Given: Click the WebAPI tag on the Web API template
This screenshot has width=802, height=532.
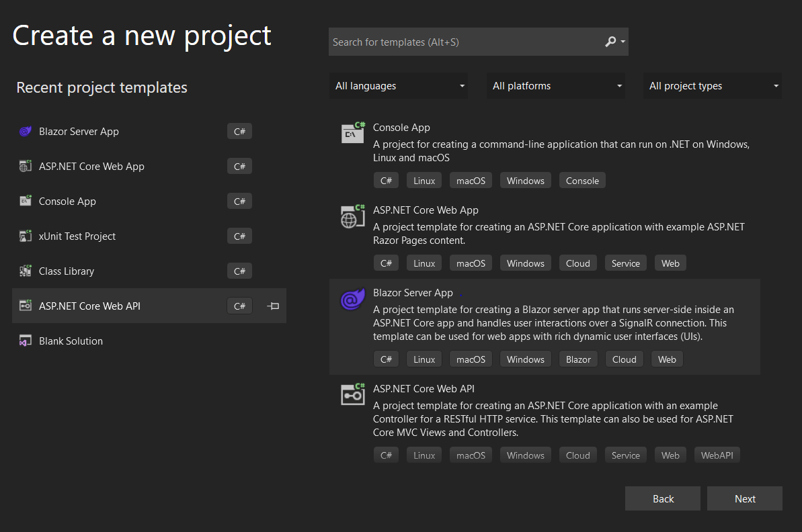Looking at the screenshot, I should 717,455.
